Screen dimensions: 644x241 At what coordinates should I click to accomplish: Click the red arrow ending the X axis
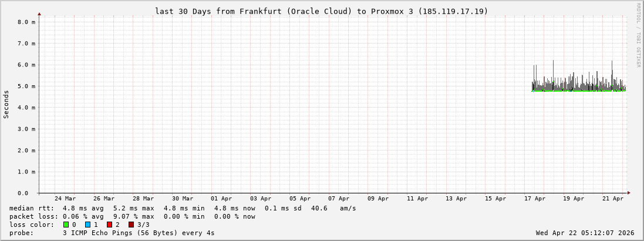coord(629,193)
